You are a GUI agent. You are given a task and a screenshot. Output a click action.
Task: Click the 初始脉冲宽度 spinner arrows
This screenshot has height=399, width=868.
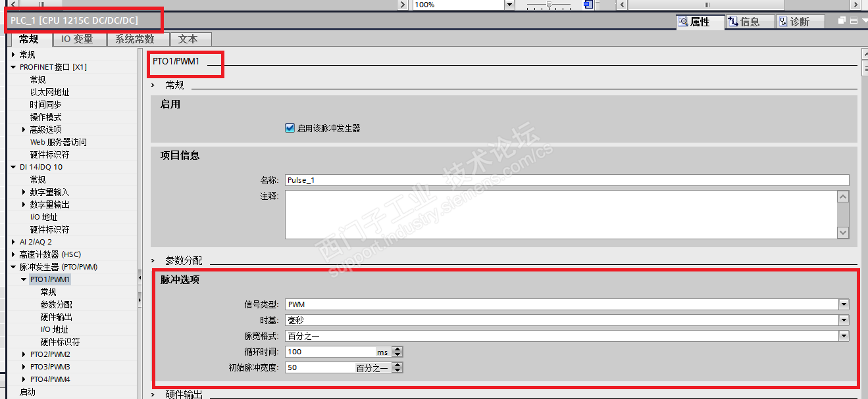[397, 367]
